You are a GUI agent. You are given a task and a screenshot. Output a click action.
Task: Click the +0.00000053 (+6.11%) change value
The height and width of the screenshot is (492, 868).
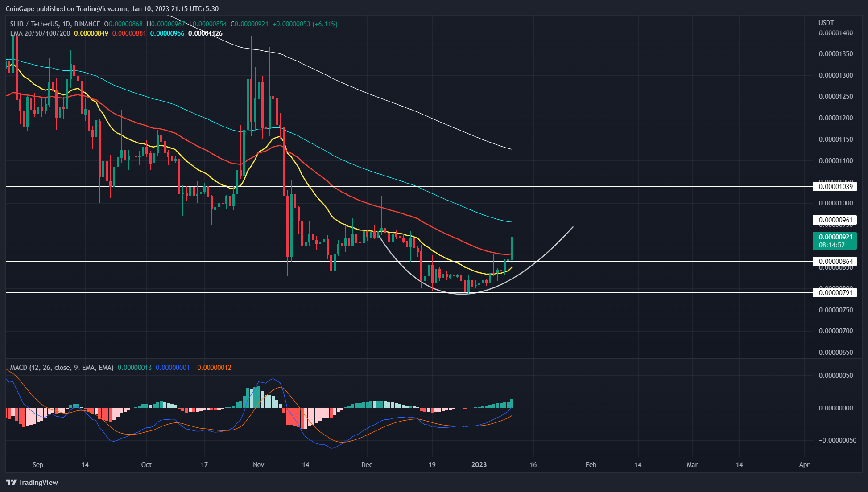(305, 24)
